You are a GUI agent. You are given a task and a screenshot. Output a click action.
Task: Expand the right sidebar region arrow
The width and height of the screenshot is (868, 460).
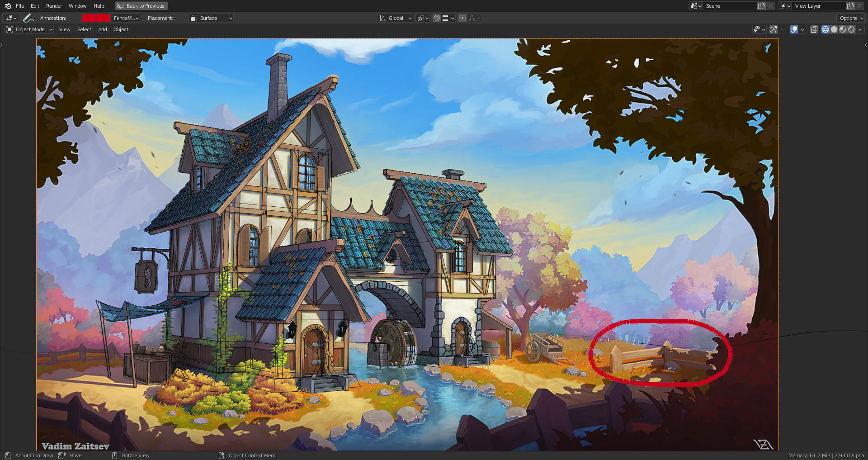[866, 45]
